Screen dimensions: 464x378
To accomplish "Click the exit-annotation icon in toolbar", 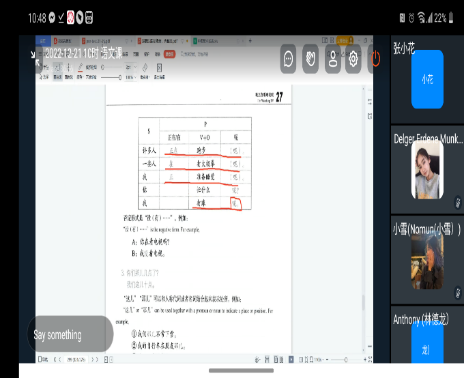I will [159, 68].
